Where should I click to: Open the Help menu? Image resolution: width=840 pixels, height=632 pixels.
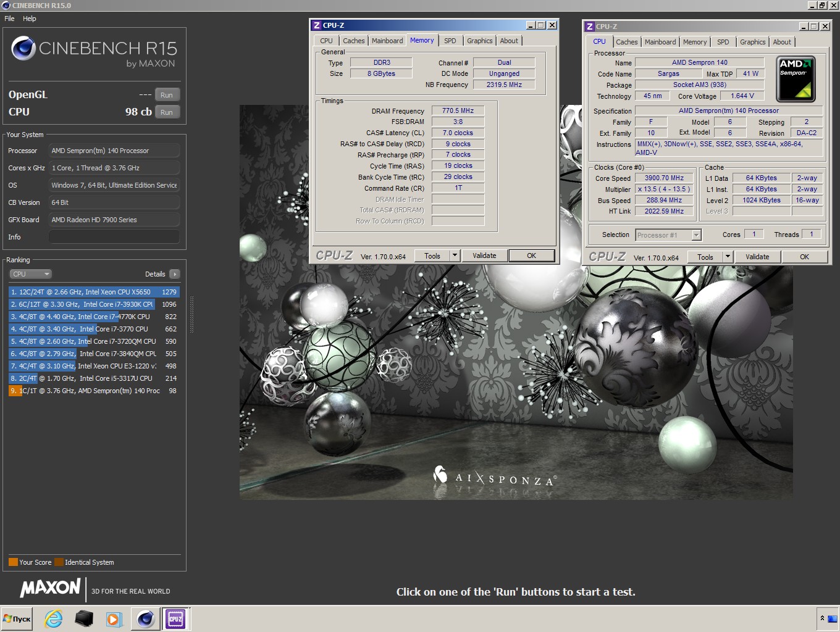click(30, 19)
